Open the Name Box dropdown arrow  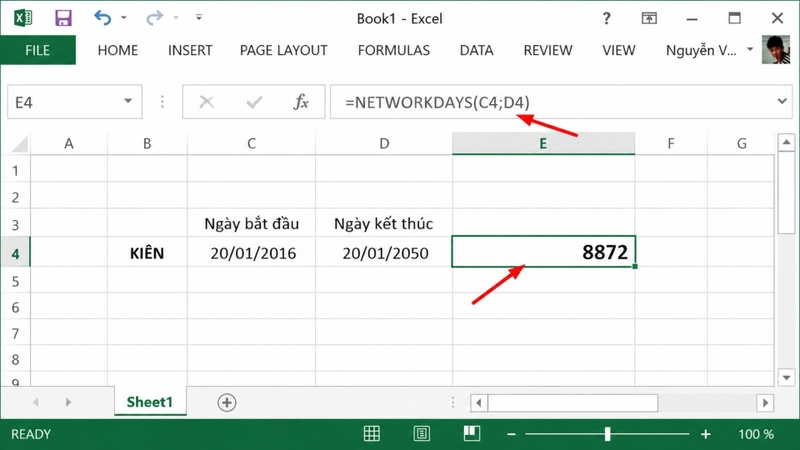tap(128, 101)
